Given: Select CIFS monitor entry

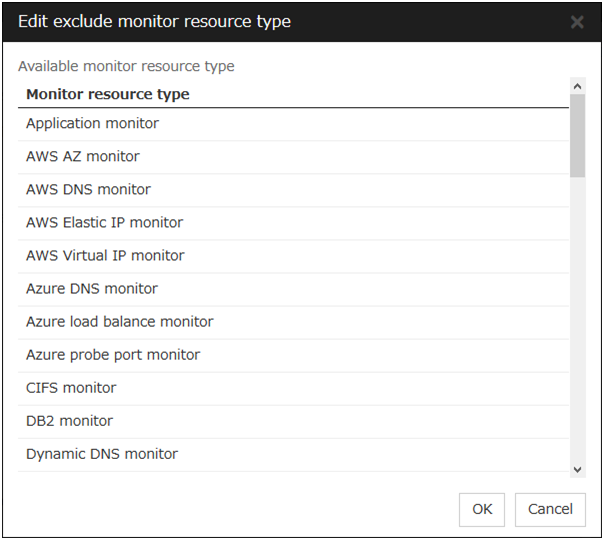Looking at the screenshot, I should coord(71,388).
